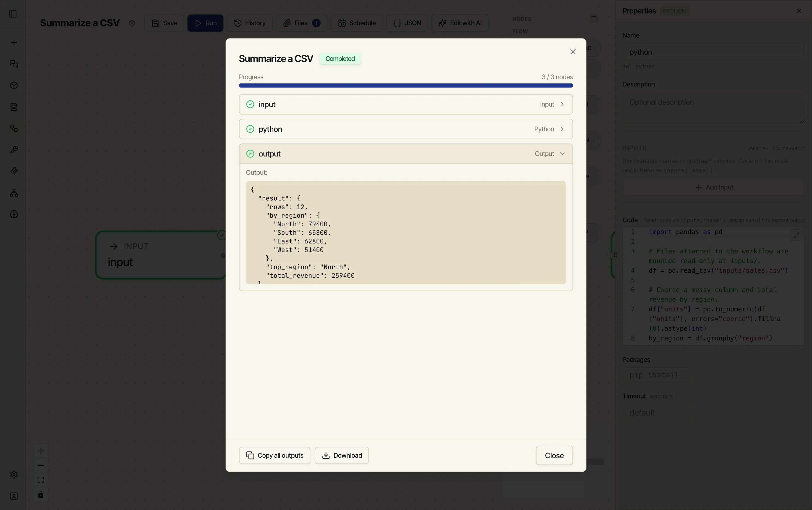812x510 pixels.
Task: Open Edit with AI
Action: pos(460,23)
